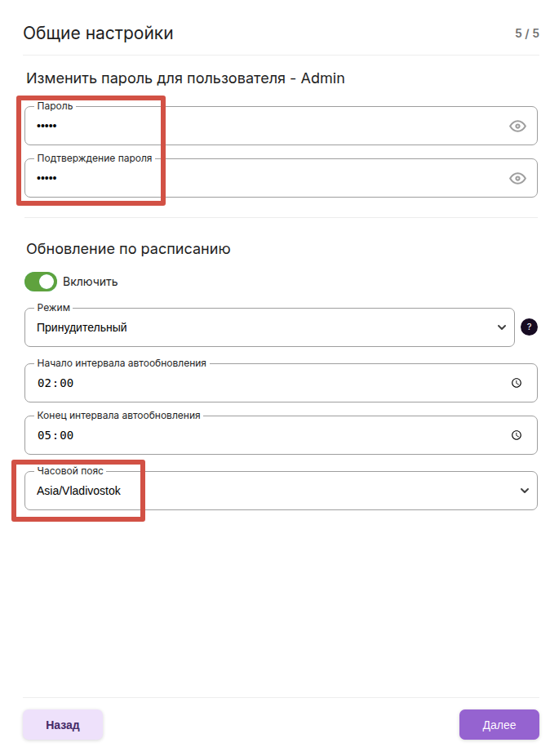This screenshot has height=756, width=550.
Task: Select the minutes in Конец интервала time
Action: [x=66, y=435]
